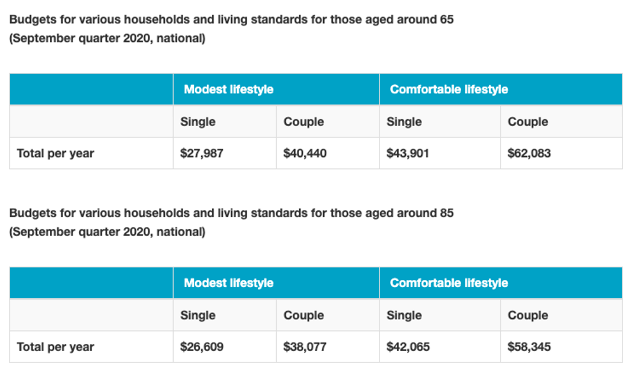634x369 pixels.
Task: Select the $40,440 cell
Action: click(328, 153)
